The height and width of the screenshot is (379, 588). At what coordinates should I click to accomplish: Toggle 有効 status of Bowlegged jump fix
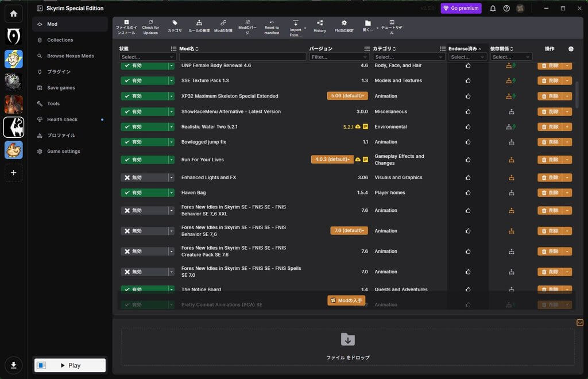click(144, 142)
